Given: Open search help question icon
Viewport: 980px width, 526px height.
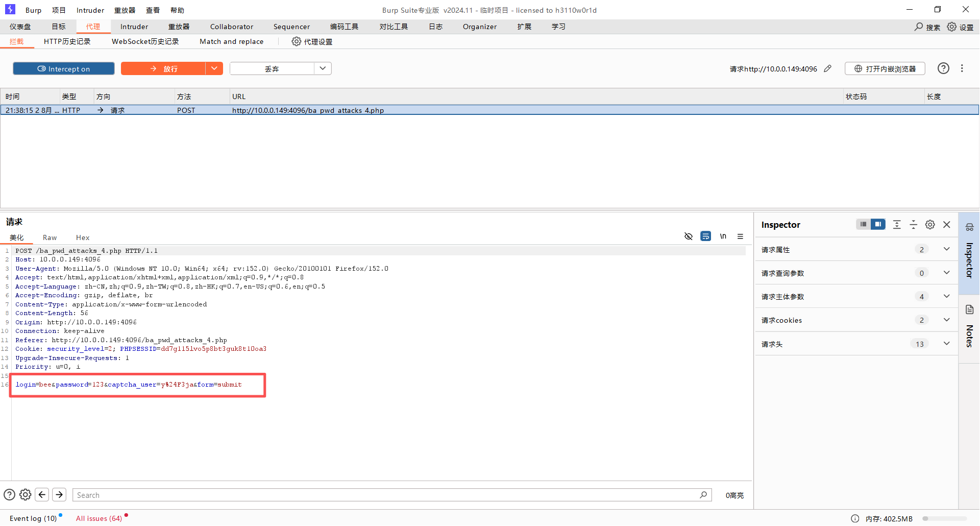Looking at the screenshot, I should click(9, 494).
